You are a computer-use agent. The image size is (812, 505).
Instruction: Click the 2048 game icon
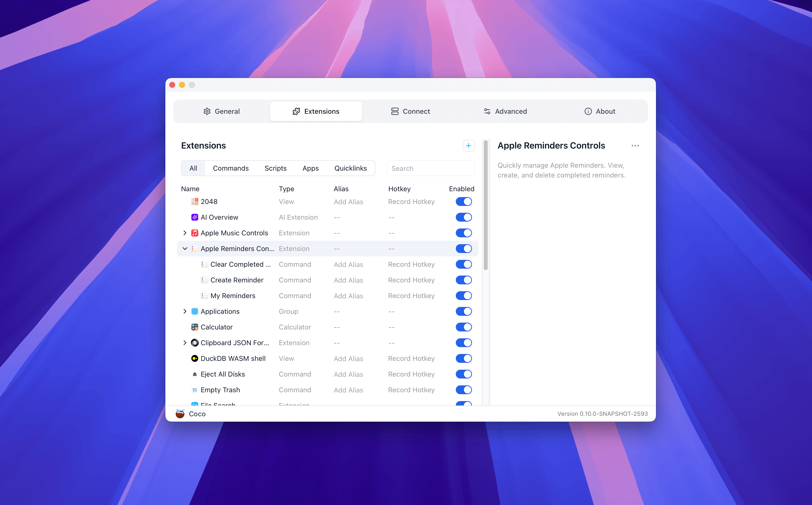(195, 202)
